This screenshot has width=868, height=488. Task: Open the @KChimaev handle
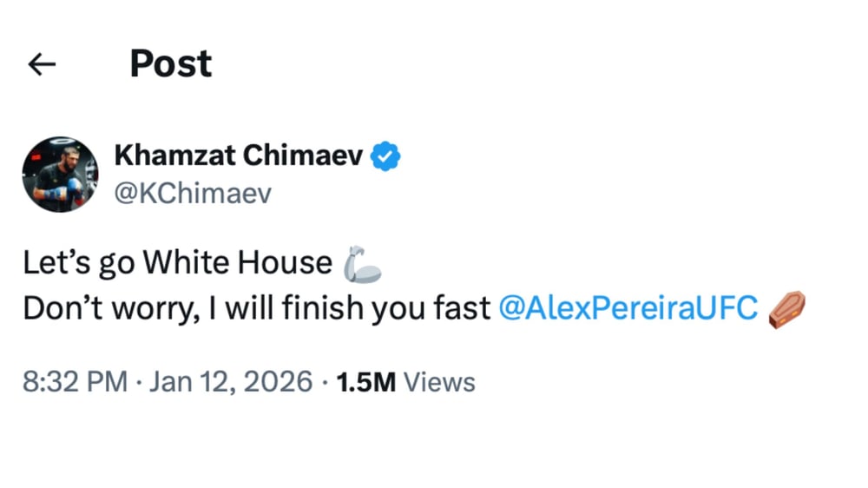pos(193,194)
